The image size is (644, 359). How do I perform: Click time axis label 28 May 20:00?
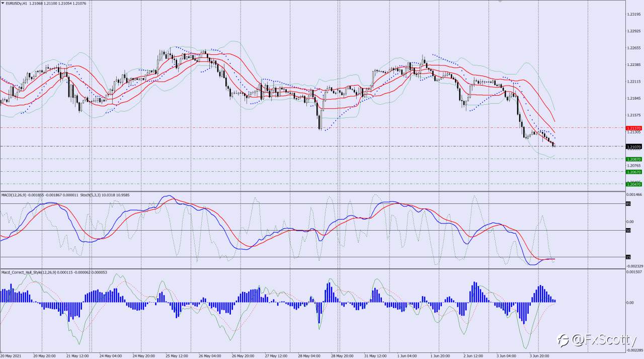[343, 356]
